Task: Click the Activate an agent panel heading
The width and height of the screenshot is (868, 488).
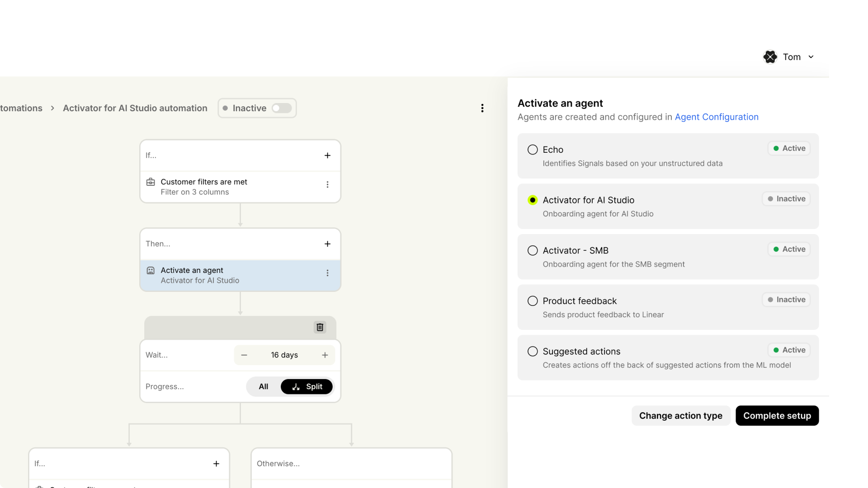Action: (x=560, y=103)
